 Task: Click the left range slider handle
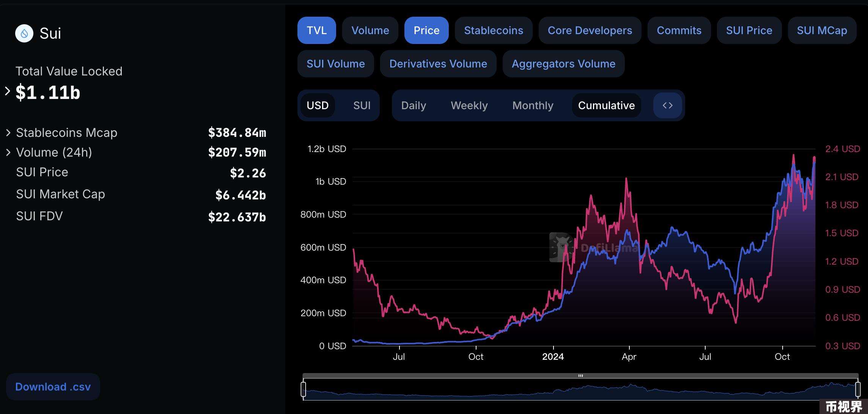coord(303,389)
